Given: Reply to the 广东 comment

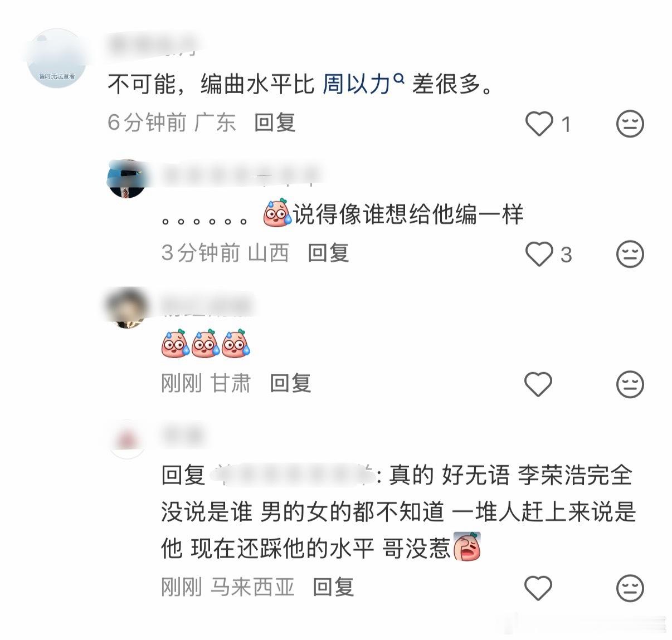Looking at the screenshot, I should [x=275, y=123].
